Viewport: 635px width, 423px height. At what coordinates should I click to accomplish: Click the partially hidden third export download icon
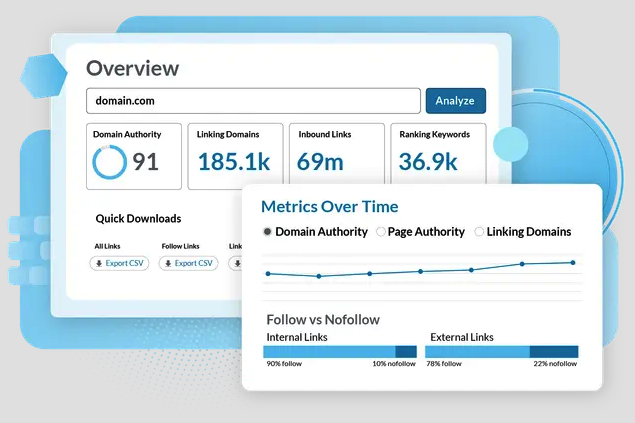pos(238,264)
